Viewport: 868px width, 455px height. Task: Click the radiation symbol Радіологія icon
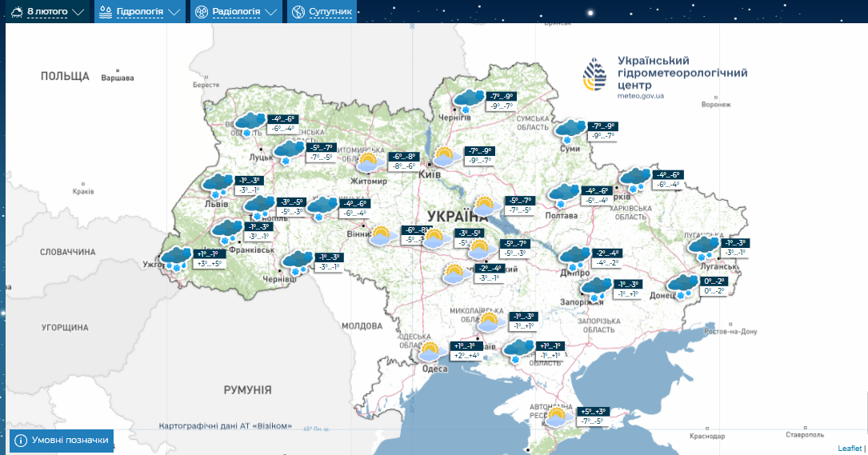202,12
